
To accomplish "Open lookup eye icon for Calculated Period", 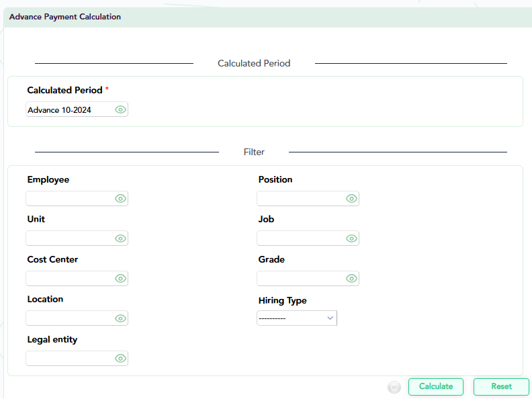I will coord(120,109).
